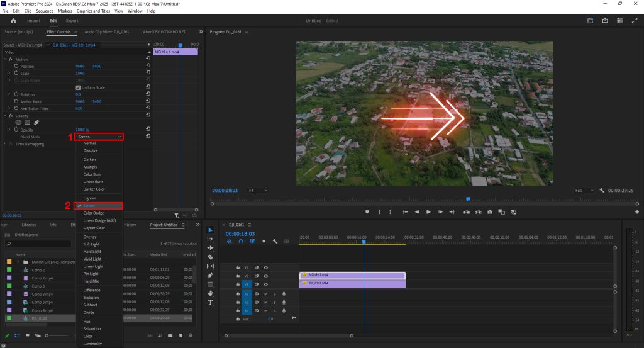Open the Blend Mode dropdown showing Screen
This screenshot has height=348, width=644.
[x=99, y=137]
